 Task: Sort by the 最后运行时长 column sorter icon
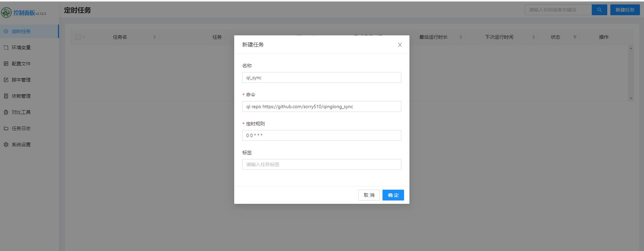point(461,37)
